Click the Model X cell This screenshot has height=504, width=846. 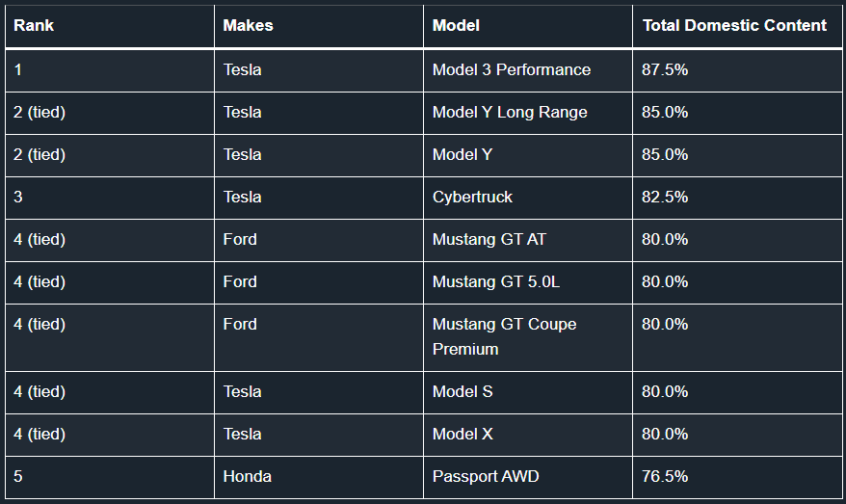tap(528, 435)
